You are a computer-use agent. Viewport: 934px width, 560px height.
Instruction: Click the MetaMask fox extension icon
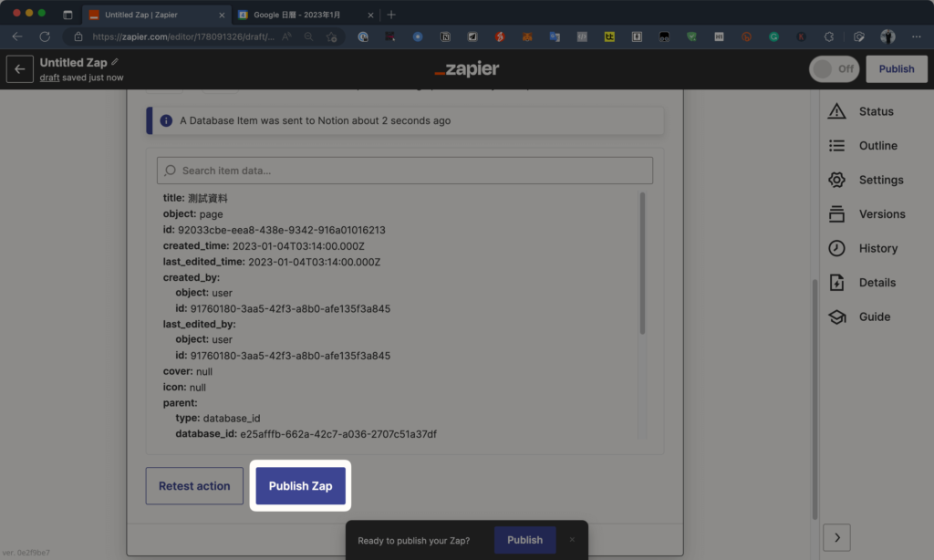point(527,36)
